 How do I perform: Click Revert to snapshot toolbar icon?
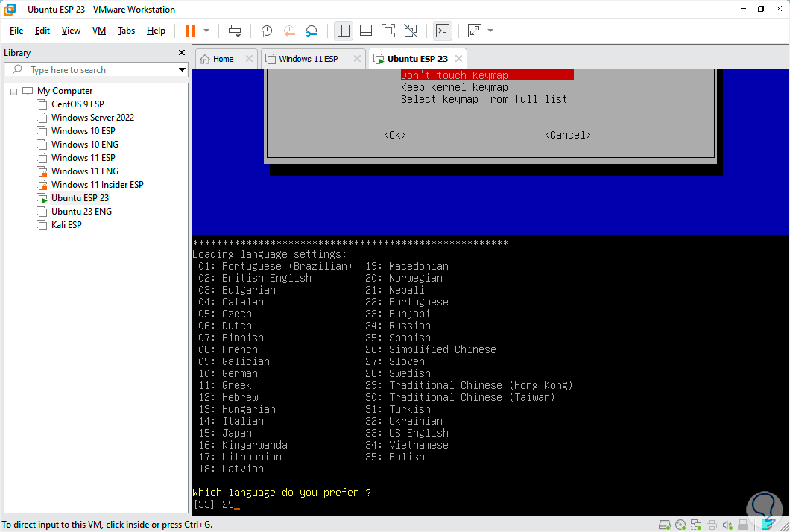[x=288, y=31]
